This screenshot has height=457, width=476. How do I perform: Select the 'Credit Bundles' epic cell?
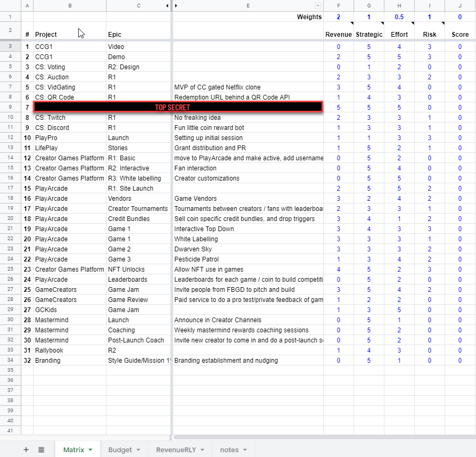click(138, 218)
